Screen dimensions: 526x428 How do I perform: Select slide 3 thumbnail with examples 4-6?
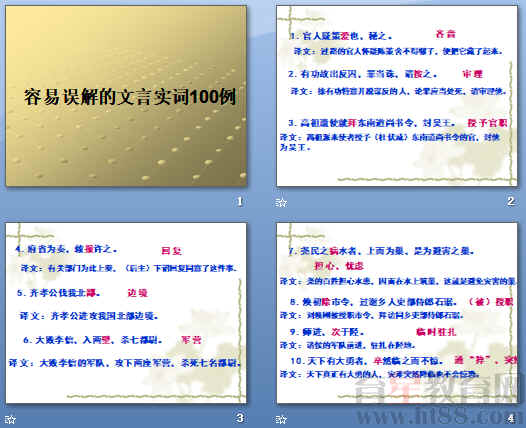coord(126,313)
